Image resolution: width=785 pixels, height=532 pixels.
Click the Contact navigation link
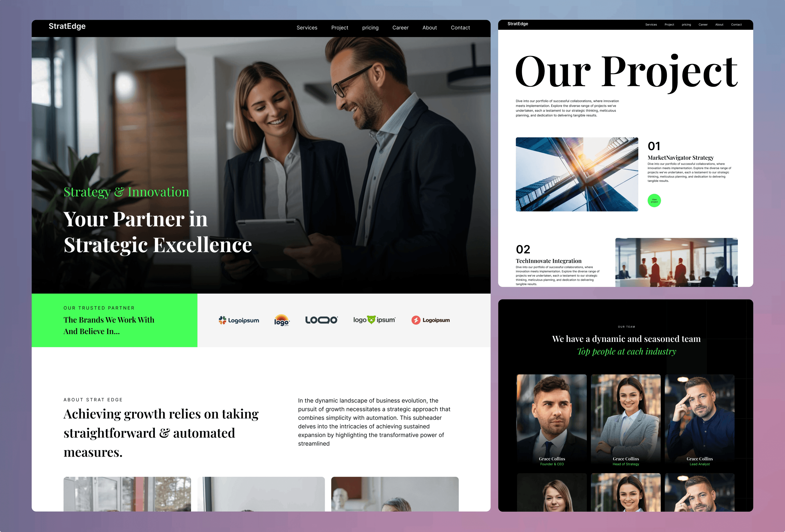tap(460, 27)
